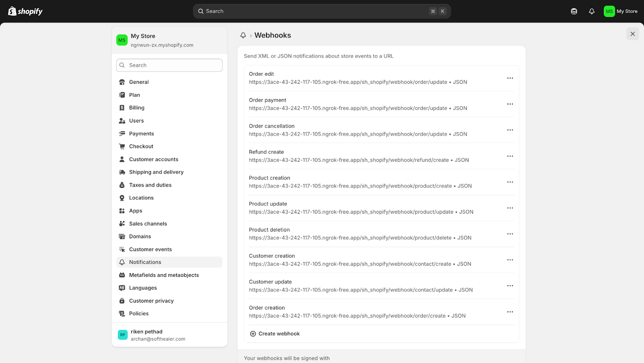This screenshot has height=363, width=644.
Task: Open options menu for Product deletion webhook
Action: 510,234
